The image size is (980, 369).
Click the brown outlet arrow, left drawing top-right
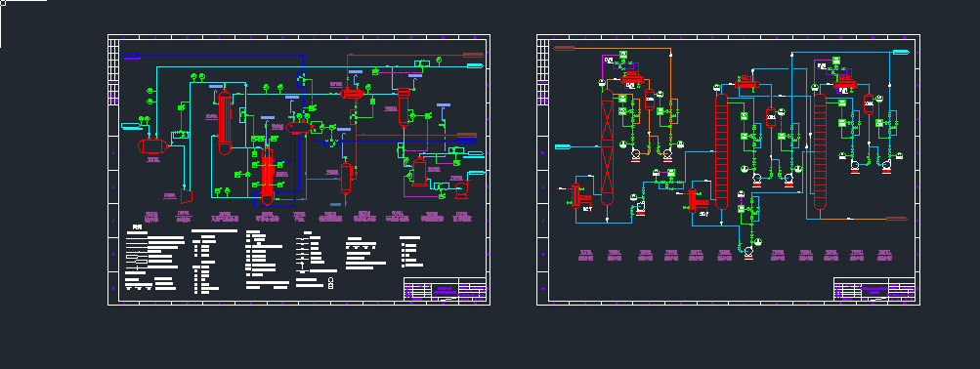coord(473,55)
